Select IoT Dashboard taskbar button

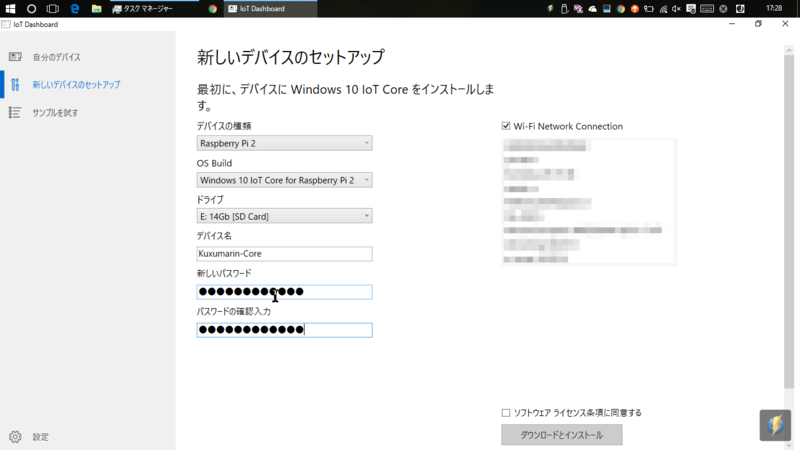point(270,9)
